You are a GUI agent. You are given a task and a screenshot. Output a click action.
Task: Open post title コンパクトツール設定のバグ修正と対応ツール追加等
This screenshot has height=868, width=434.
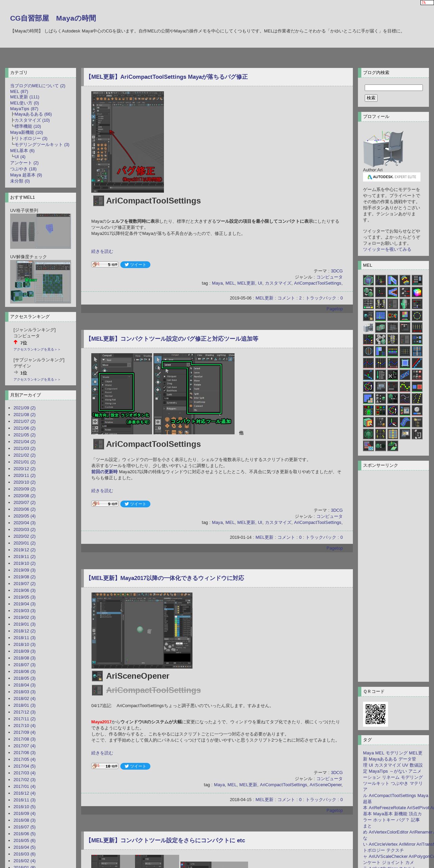(172, 339)
